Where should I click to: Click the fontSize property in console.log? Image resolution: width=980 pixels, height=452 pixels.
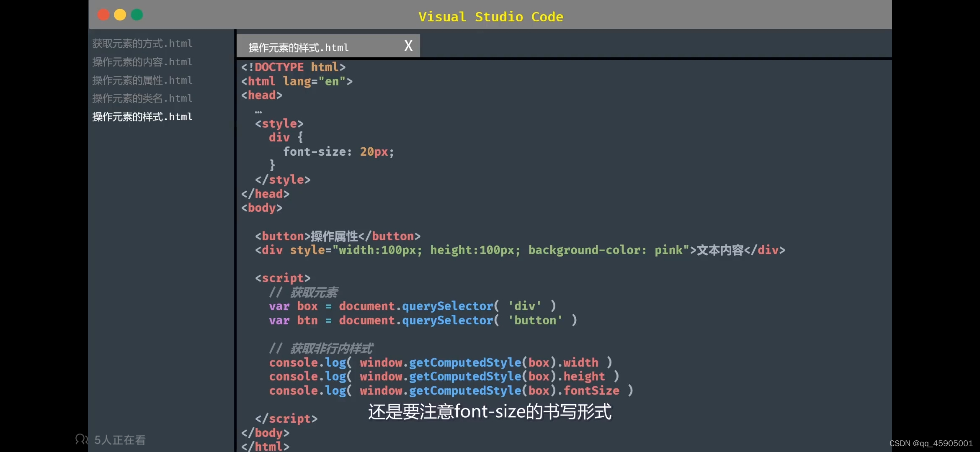pyautogui.click(x=591, y=390)
